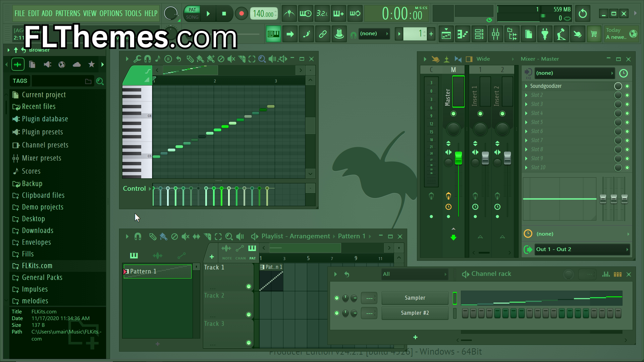Open the channel rack All filter dropdown
Viewport: 644px width, 362px height.
(x=415, y=274)
